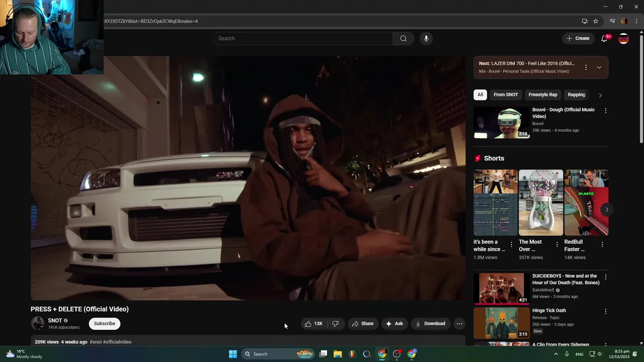
Task: Open the Chrome profile avatar
Action: coord(624,21)
